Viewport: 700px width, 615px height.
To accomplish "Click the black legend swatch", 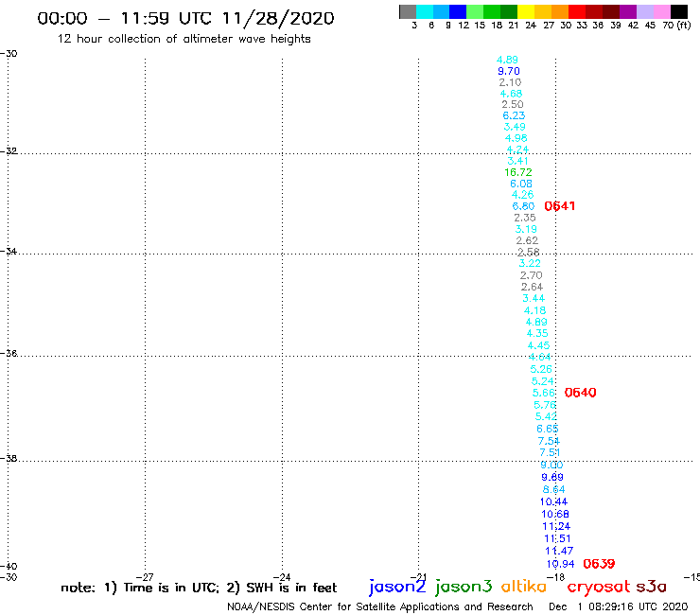I will 679,11.
